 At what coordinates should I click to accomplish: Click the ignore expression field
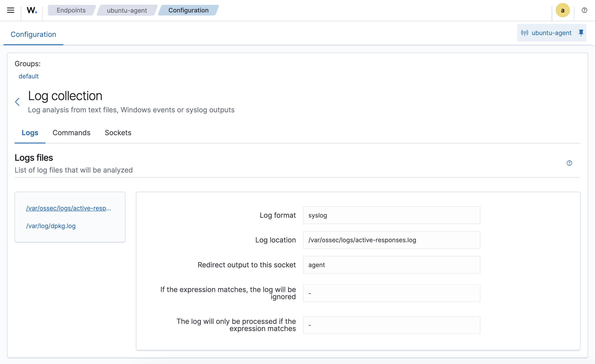[391, 293]
